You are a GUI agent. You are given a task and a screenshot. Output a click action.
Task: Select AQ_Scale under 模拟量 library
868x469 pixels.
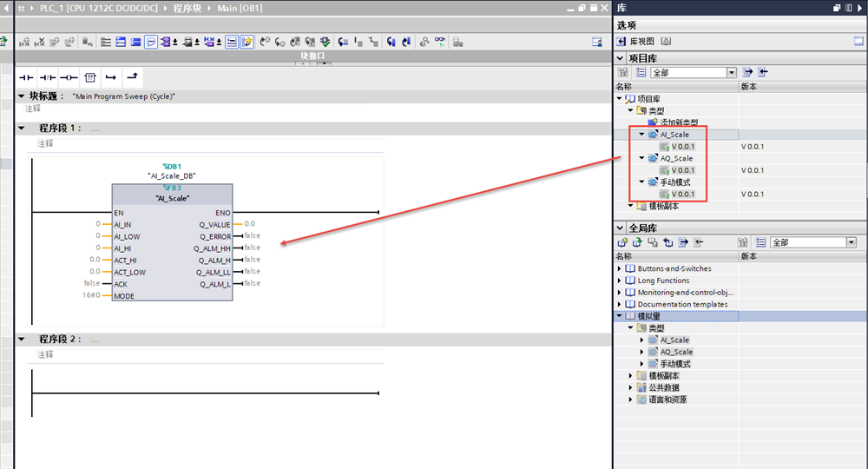point(676,352)
